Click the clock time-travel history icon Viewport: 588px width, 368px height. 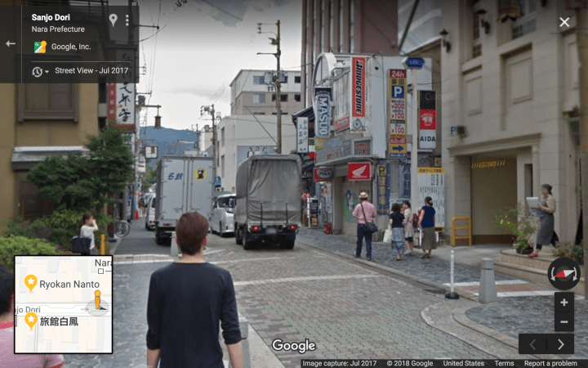click(x=37, y=72)
